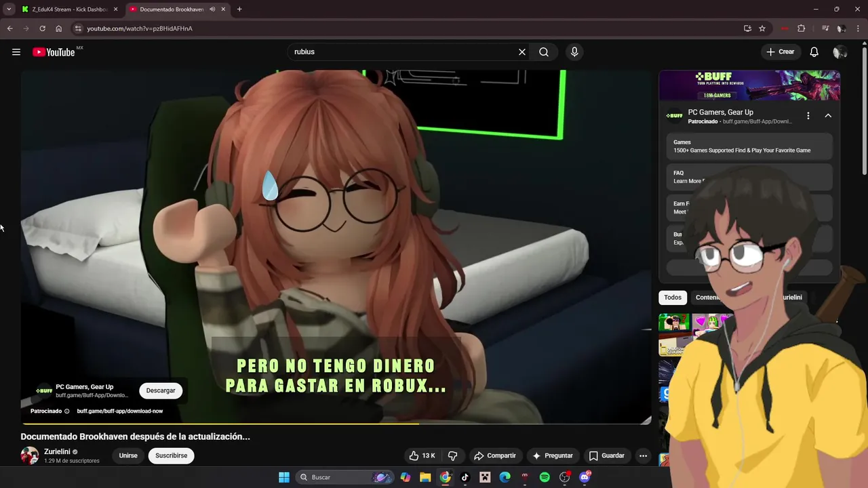Seek using the yellow video progress bar
The image size is (868, 488).
click(x=336, y=424)
